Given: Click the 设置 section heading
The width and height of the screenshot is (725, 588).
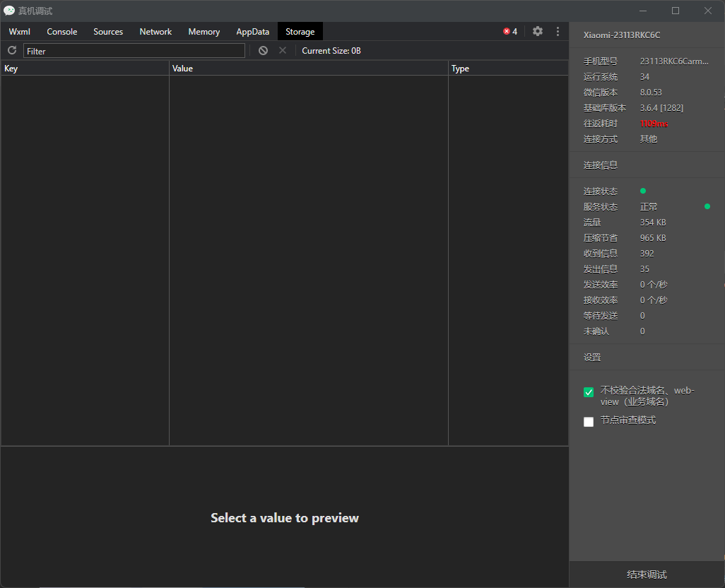Looking at the screenshot, I should click(592, 358).
